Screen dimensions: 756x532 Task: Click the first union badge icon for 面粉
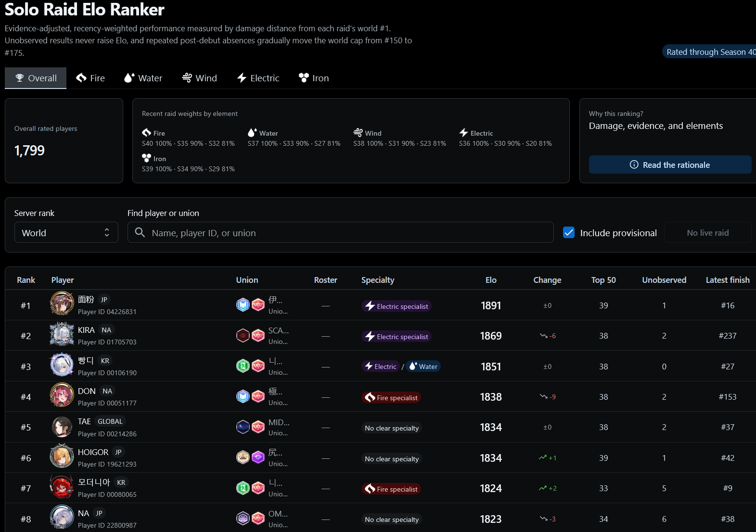pos(243,305)
